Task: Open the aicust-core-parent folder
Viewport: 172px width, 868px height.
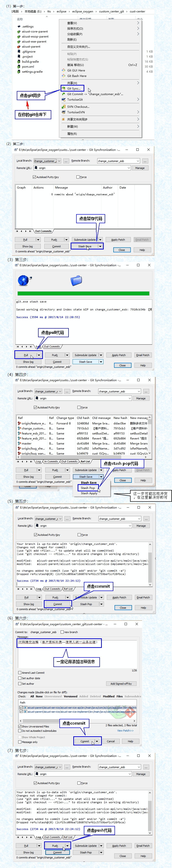Action: [x=34, y=31]
